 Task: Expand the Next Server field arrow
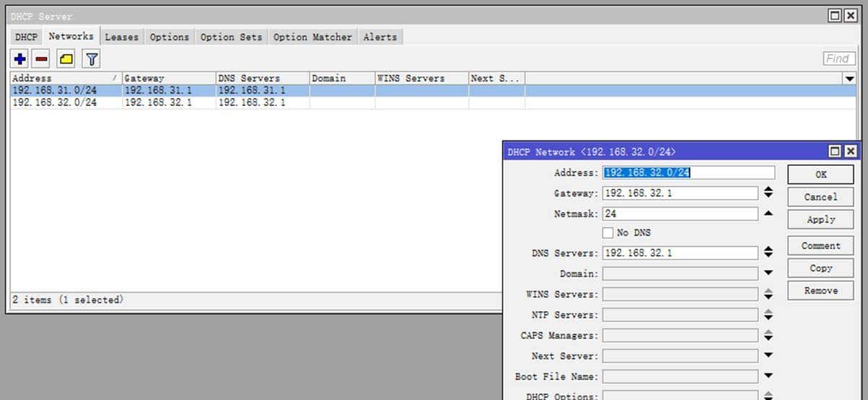click(768, 355)
